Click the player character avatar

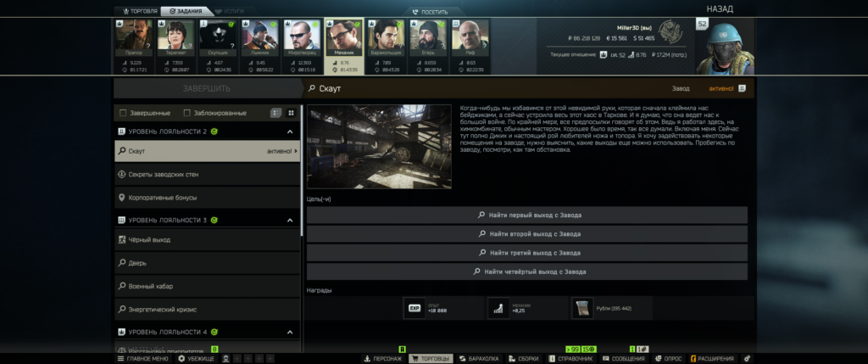726,48
